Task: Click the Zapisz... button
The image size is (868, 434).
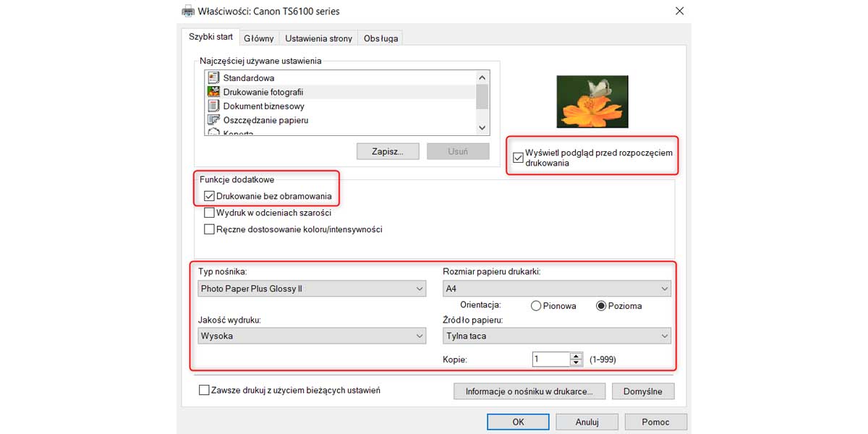Action: coord(389,152)
